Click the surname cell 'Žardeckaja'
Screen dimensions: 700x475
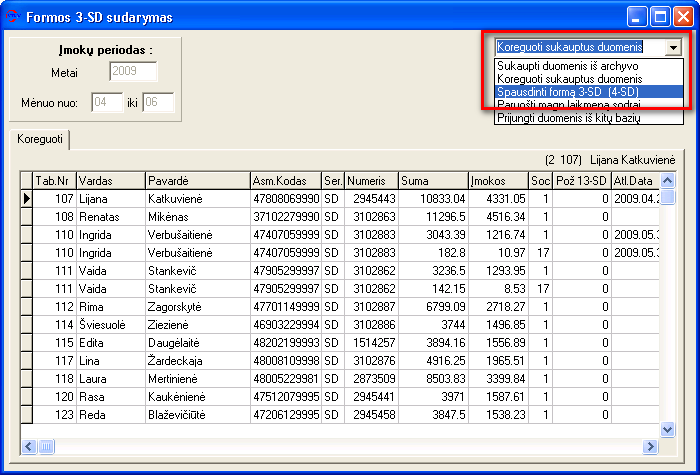pos(198,361)
